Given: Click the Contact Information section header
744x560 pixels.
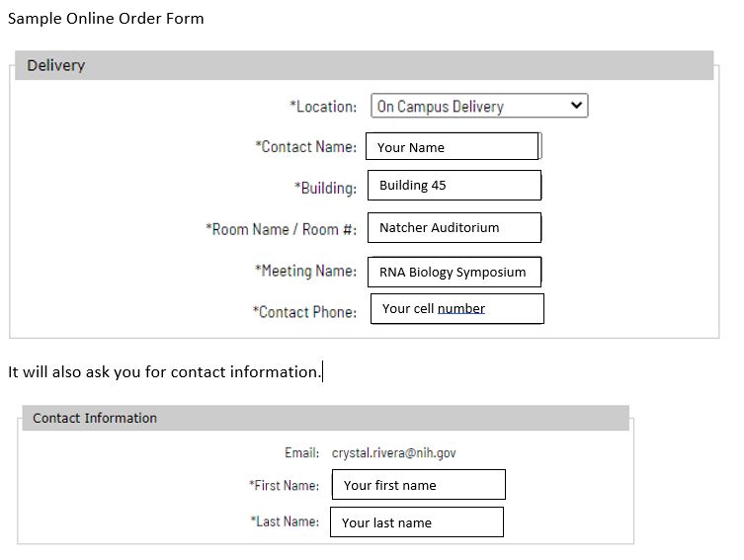Looking at the screenshot, I should pos(95,418).
